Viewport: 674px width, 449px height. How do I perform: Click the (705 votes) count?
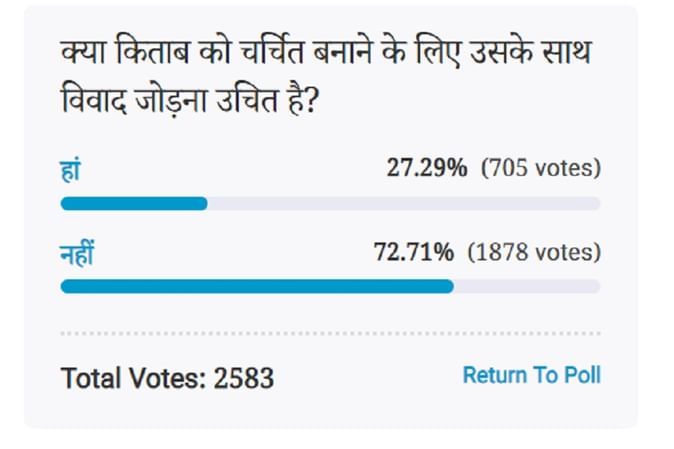540,168
